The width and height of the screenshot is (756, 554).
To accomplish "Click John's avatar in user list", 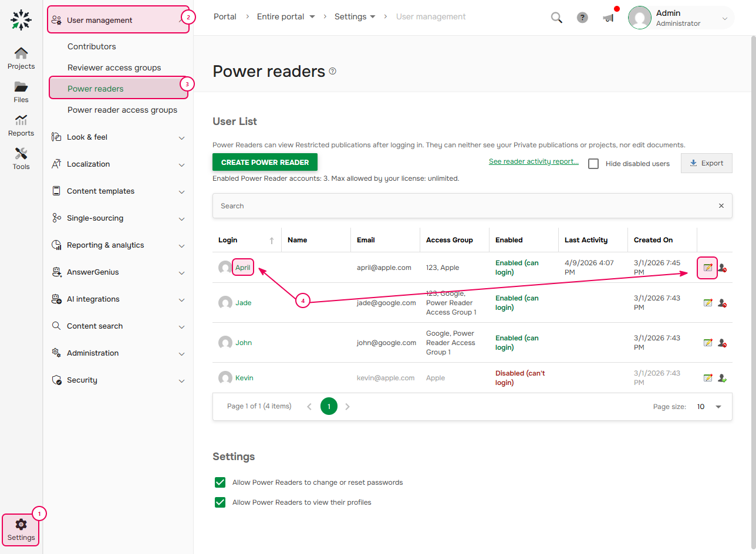I will (225, 343).
